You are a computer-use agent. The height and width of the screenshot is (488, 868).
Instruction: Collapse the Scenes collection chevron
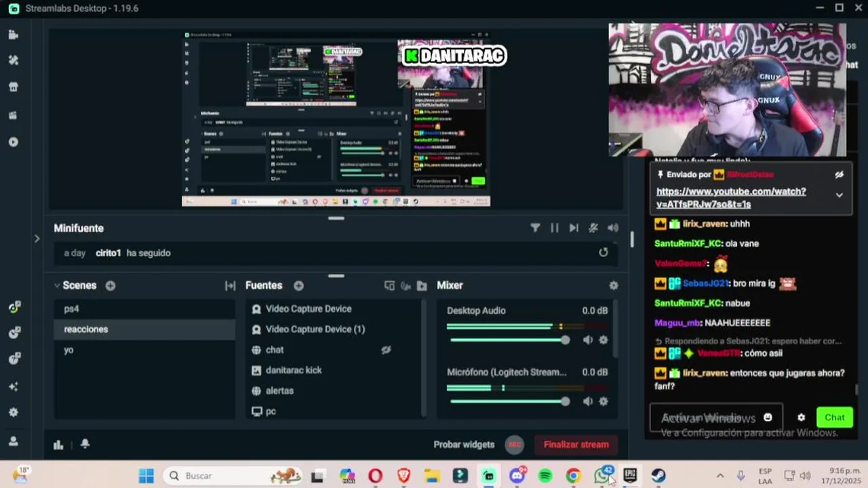click(x=57, y=285)
